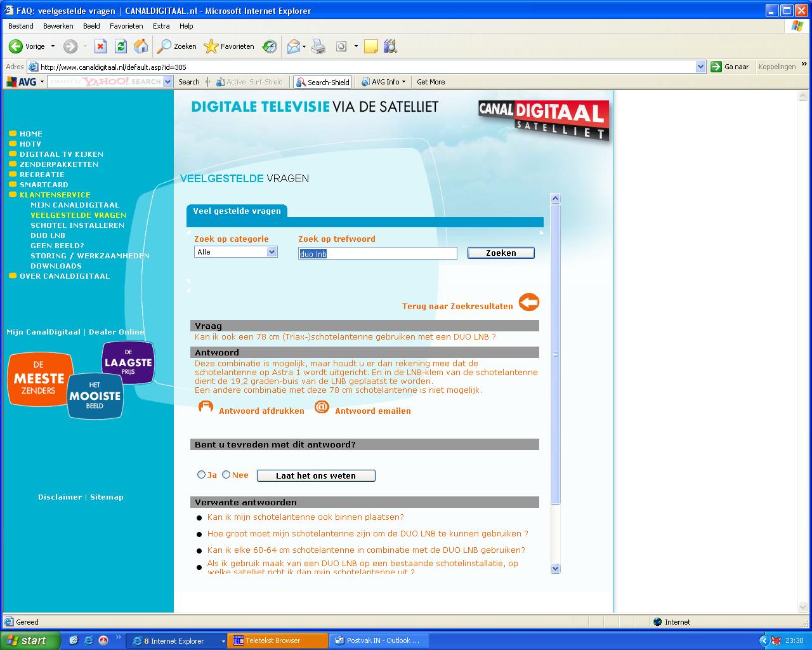Click the De Laagste Prijs badge
Viewport: 812px width, 650px height.
(128, 362)
